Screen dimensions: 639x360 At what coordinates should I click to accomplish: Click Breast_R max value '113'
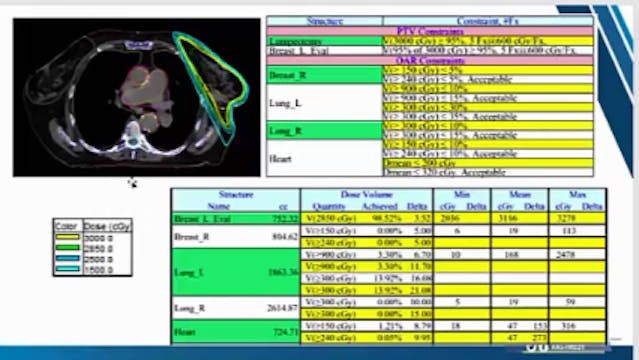[568, 231]
